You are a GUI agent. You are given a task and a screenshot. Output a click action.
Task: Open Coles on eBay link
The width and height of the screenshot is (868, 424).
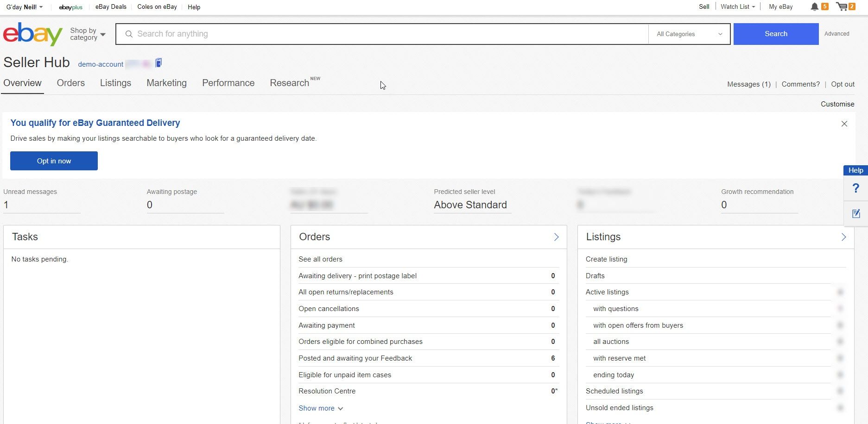[157, 7]
